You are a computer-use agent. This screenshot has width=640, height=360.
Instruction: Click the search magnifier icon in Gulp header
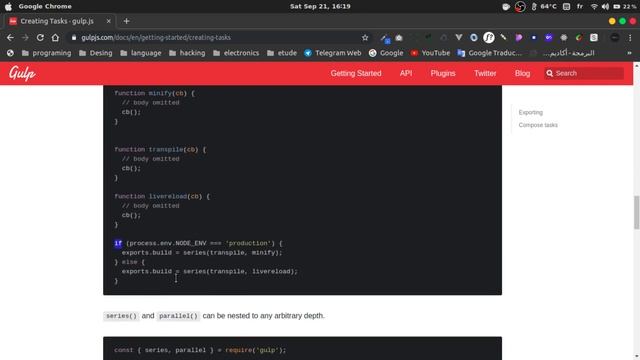click(x=550, y=73)
